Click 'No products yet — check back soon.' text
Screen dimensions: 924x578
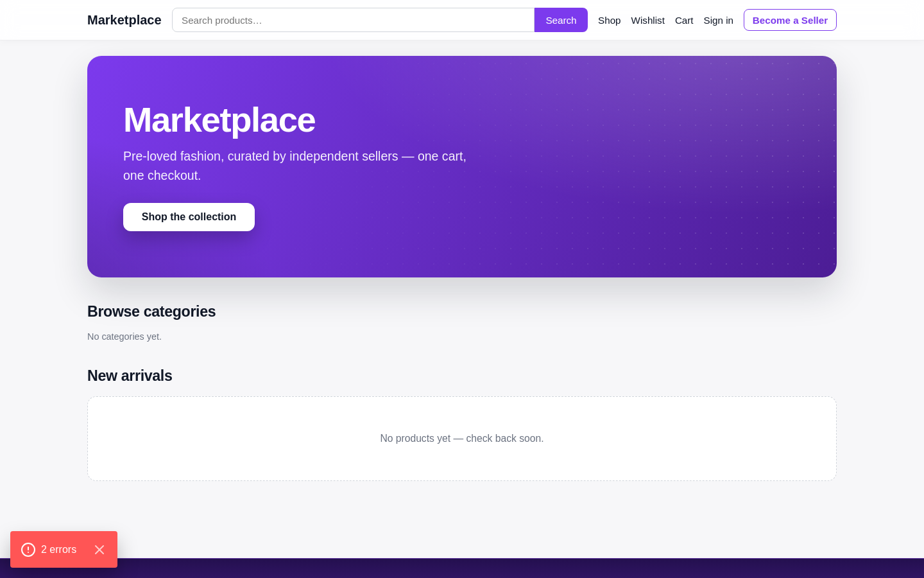pos(462,439)
